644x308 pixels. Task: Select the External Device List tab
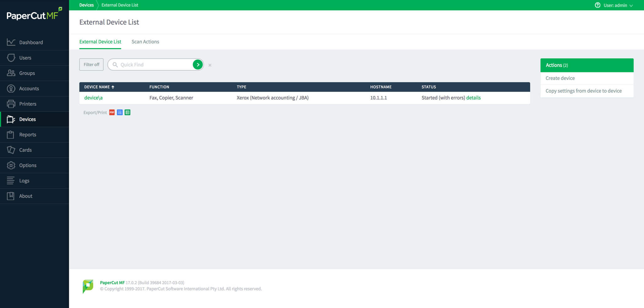click(100, 42)
